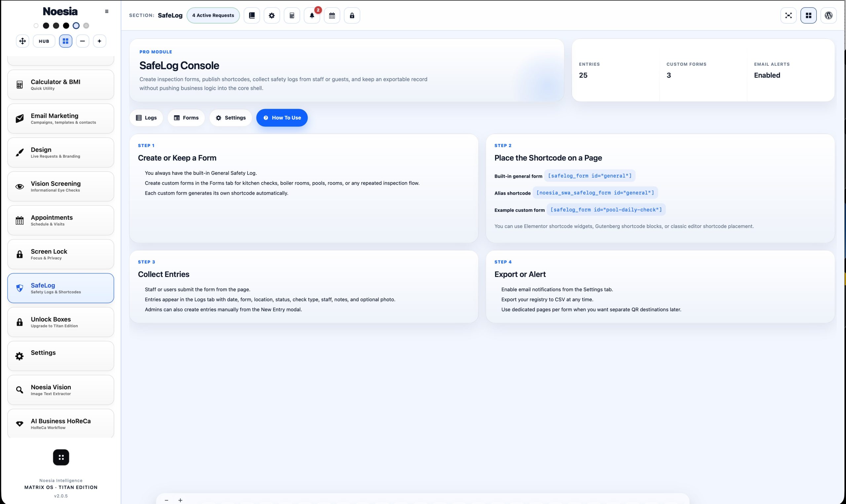The height and width of the screenshot is (504, 846).
Task: Open the Design module
Action: (60, 152)
